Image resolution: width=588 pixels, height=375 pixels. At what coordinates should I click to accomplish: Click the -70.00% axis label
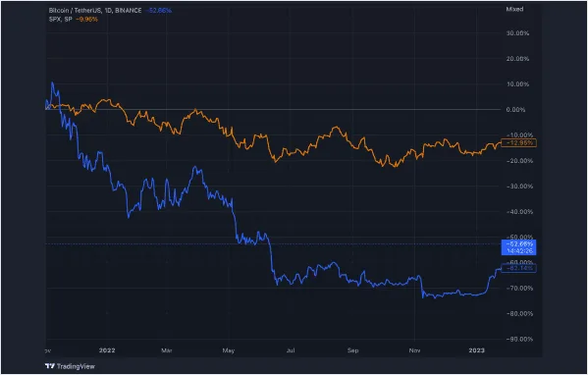pos(518,288)
